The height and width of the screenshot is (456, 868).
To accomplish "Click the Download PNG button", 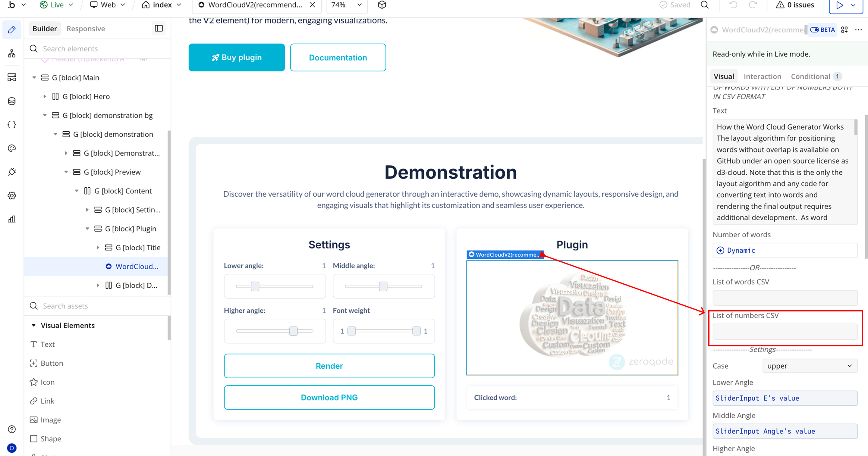I will (x=329, y=397).
